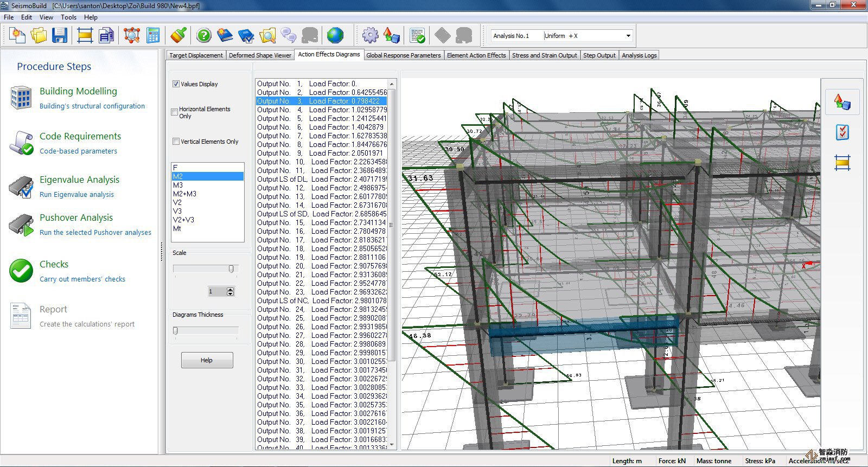Click the blue calculator icon in toolbar
This screenshot has width=868, height=467.
coord(154,36)
